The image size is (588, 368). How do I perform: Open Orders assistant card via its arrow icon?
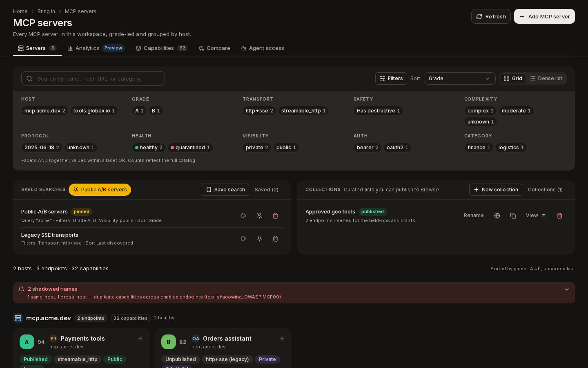click(282, 339)
